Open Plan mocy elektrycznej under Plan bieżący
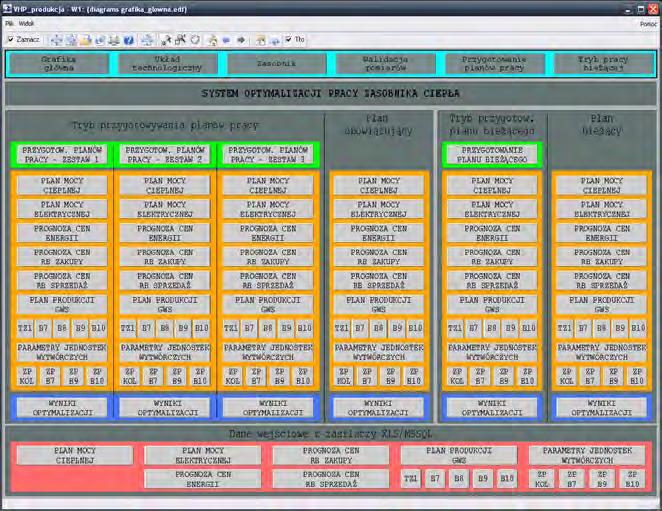 pyautogui.click(x=602, y=209)
